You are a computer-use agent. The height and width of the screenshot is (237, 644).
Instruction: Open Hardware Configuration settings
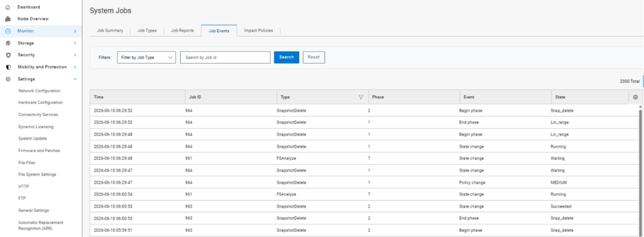coord(40,102)
